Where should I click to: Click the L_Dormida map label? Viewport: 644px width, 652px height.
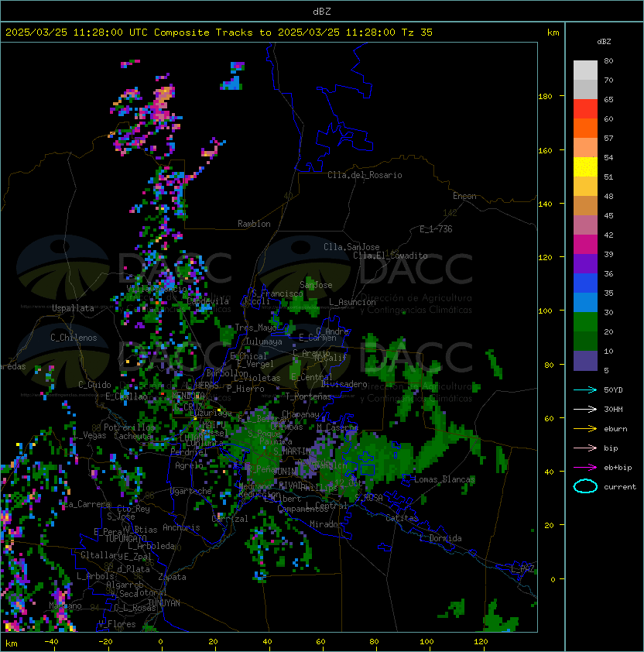tap(440, 538)
